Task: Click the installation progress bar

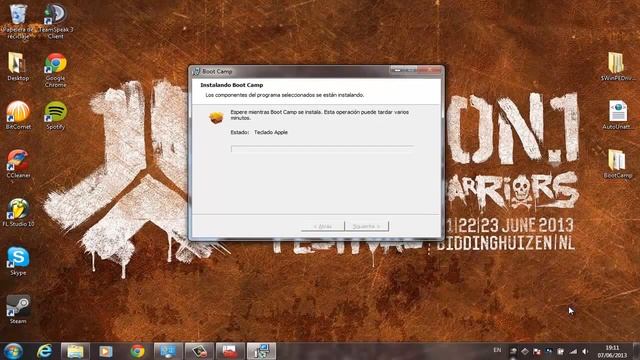Action: pos(322,149)
